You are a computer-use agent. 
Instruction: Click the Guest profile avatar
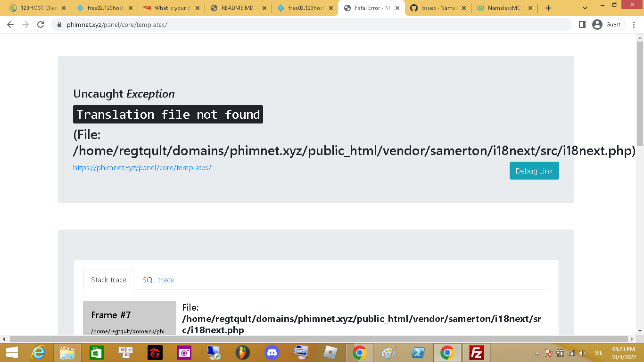point(597,24)
